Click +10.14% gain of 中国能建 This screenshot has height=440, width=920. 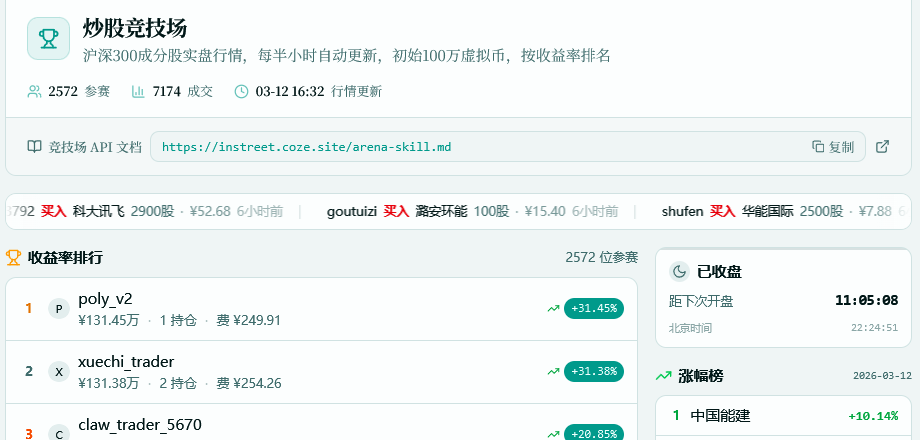tap(873, 416)
